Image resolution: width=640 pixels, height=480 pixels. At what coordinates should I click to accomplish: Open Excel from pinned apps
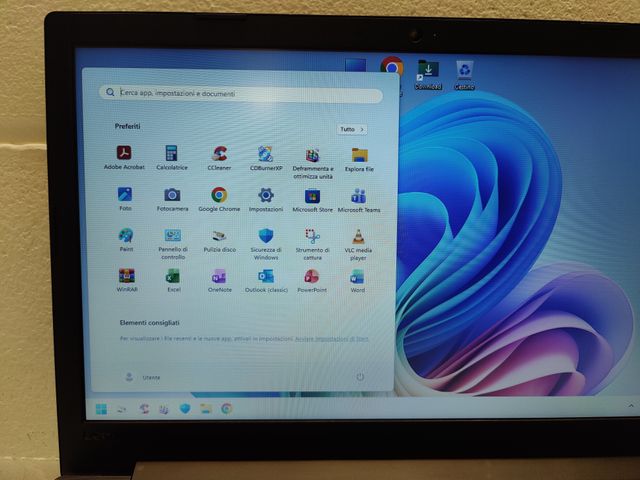pyautogui.click(x=173, y=280)
